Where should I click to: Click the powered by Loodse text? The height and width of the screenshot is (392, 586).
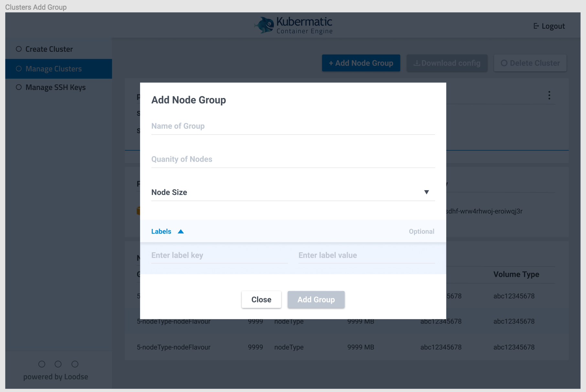[x=56, y=377]
